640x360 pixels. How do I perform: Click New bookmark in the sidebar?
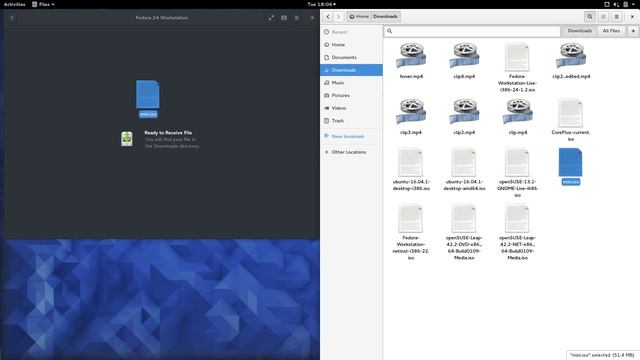pos(351,136)
